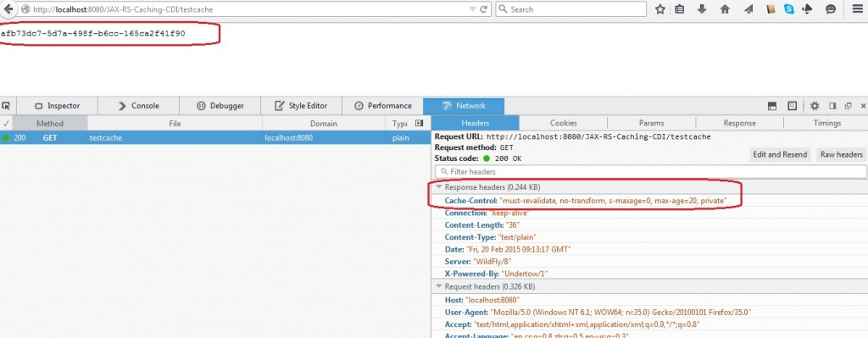Click the browser back arrow button
The height and width of the screenshot is (338, 868).
click(8, 9)
